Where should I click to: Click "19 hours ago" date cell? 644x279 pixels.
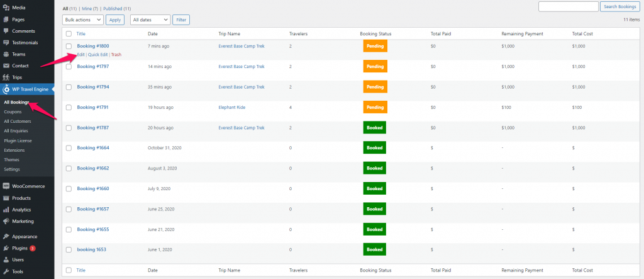pyautogui.click(x=160, y=108)
